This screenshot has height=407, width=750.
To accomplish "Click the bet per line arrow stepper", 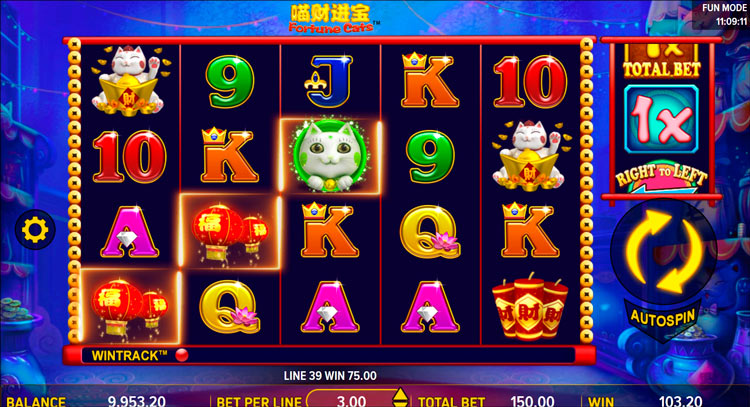I will click(400, 398).
